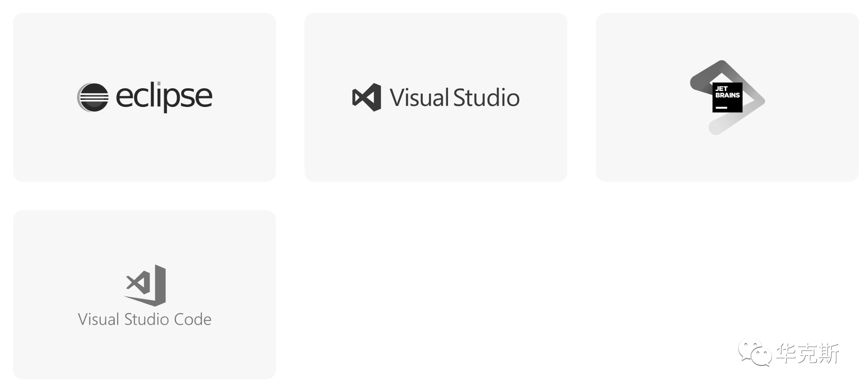Click the JetBrains black square logo
The width and height of the screenshot is (868, 392).
click(727, 97)
